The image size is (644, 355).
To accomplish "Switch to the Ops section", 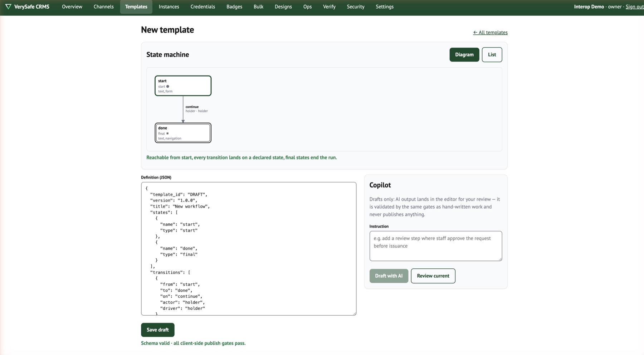I will click(x=307, y=6).
